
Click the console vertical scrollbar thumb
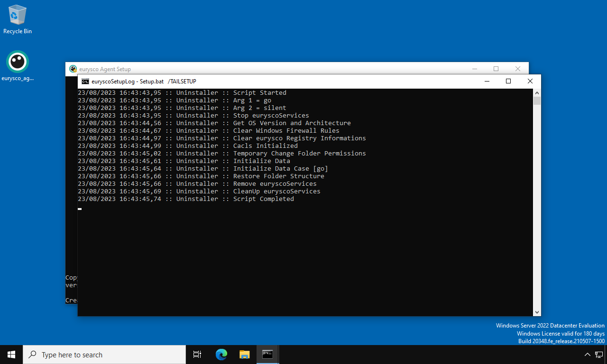(537, 100)
